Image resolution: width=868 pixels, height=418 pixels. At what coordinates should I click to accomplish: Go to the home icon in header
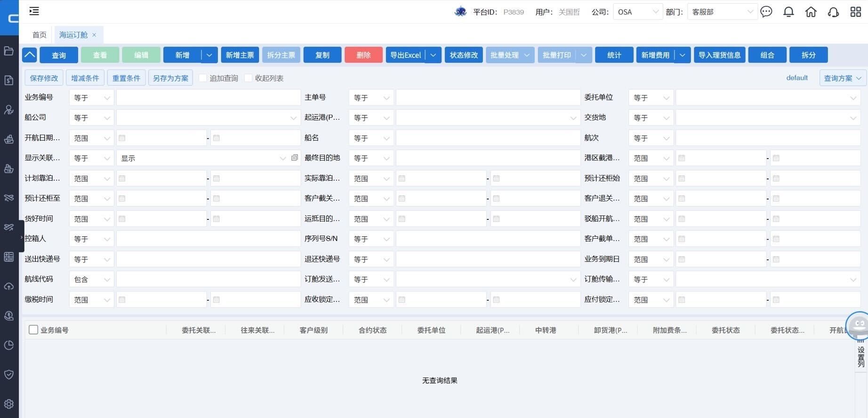[x=811, y=12]
